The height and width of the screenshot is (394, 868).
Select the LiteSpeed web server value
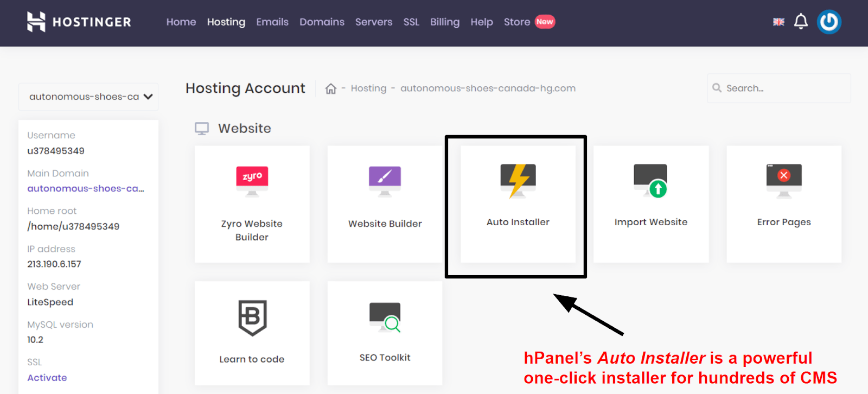click(50, 302)
